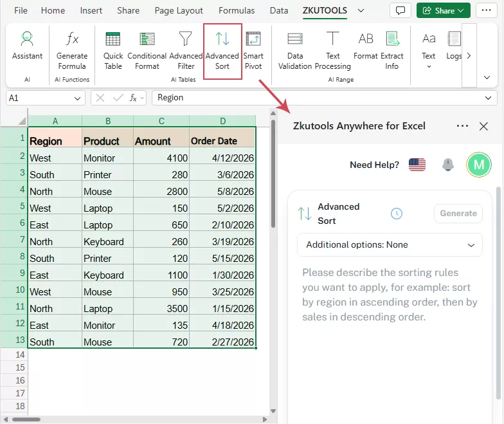
Task: Select column A header
Action: tap(55, 121)
